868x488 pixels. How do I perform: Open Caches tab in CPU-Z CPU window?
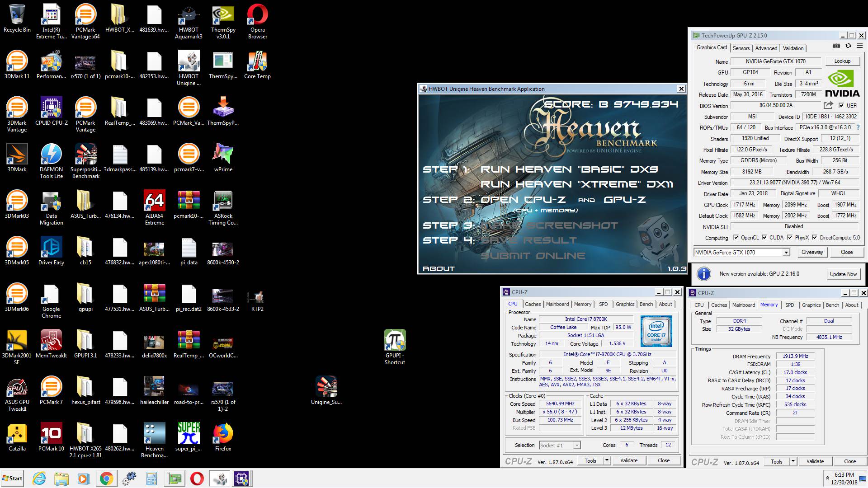(x=533, y=304)
